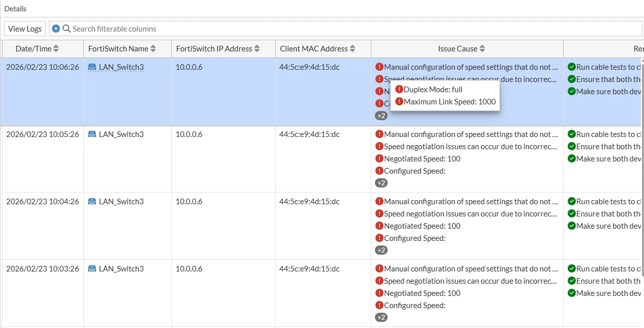Image resolution: width=644 pixels, height=328 pixels.
Task: Open LAN_Switch3 in the 10:03:26 row
Action: point(121,268)
